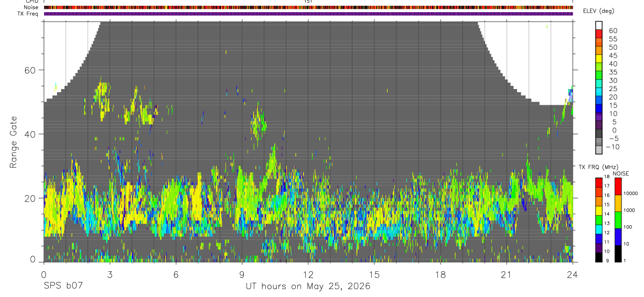Click the 12 hour tick label on x-axis
The height and width of the screenshot is (297, 644).
(308, 274)
